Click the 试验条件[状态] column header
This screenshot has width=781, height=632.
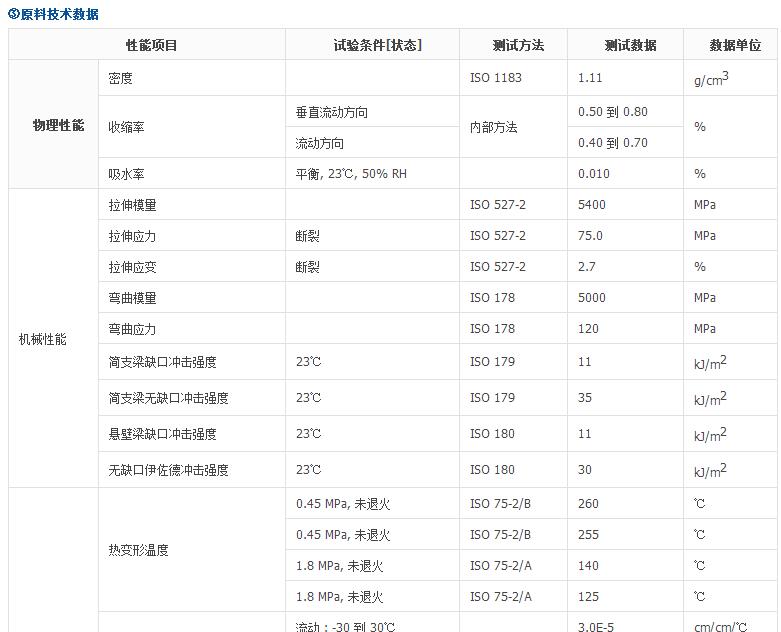[x=377, y=45]
